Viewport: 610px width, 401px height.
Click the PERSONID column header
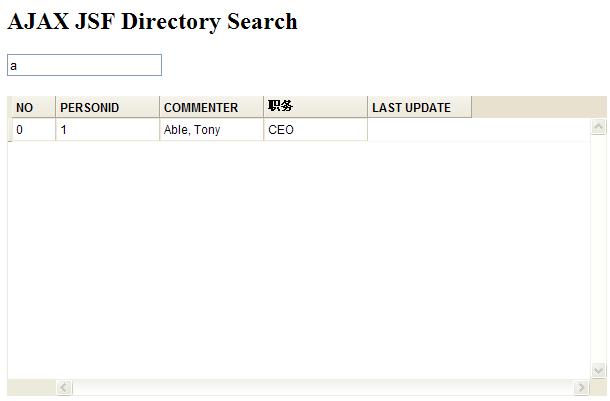(x=107, y=107)
